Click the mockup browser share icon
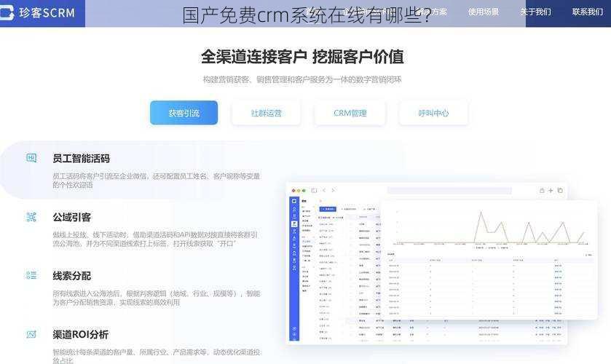This screenshot has width=611, height=364. pos(542,190)
